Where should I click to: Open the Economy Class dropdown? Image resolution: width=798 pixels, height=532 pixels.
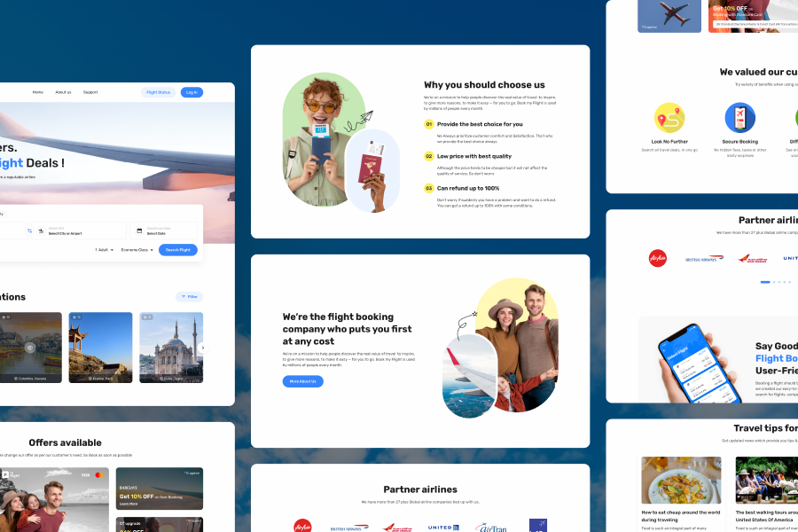pos(137,250)
